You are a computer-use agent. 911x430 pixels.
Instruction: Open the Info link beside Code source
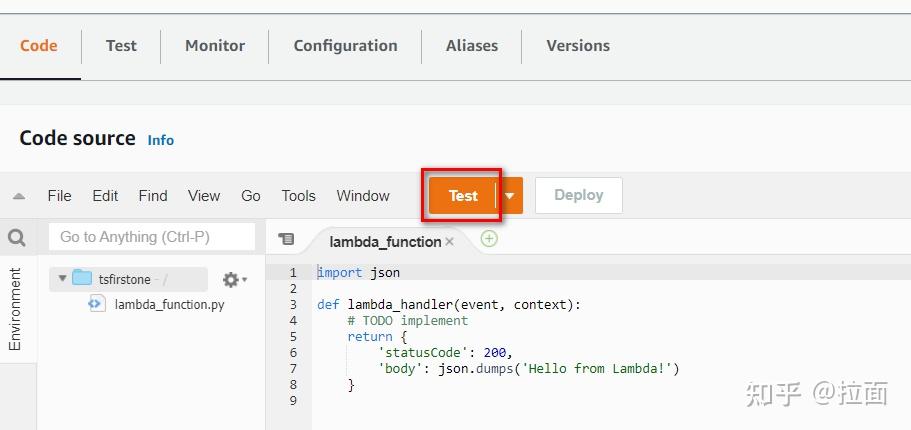[x=161, y=140]
